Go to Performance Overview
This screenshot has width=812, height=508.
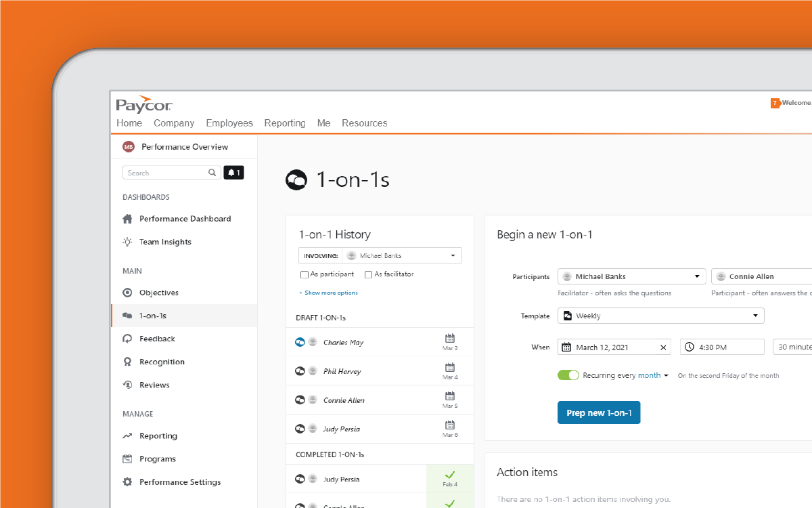pyautogui.click(x=184, y=146)
